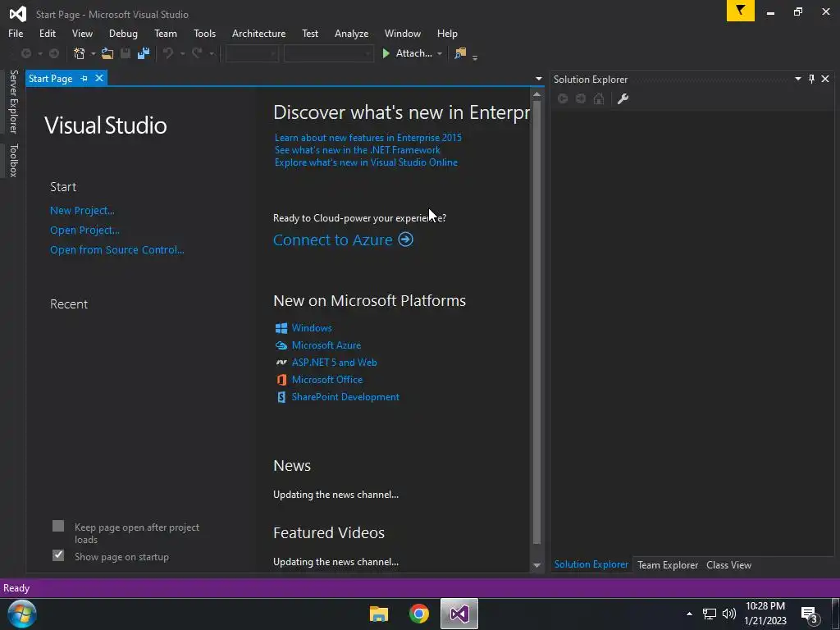Expand the Attach button dropdown arrow
Viewport: 840px width, 630px height.
point(440,53)
